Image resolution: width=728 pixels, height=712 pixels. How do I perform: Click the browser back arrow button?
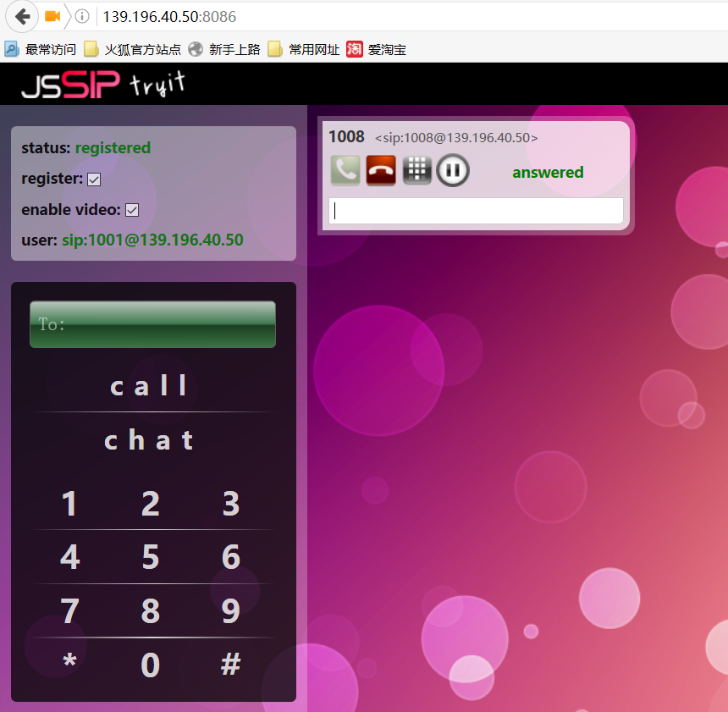point(22,16)
